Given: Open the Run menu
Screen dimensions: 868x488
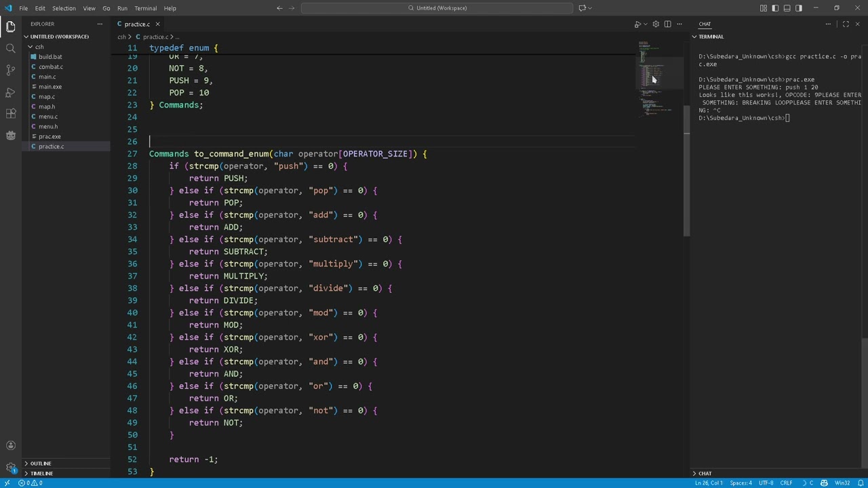Looking at the screenshot, I should point(122,8).
